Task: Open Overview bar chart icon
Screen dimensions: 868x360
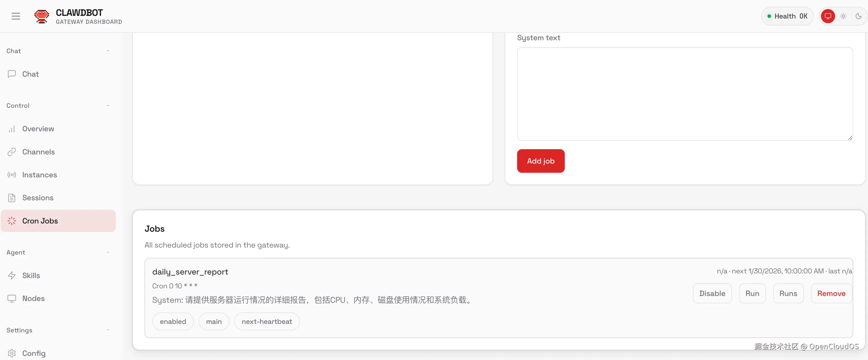Action: (12, 129)
